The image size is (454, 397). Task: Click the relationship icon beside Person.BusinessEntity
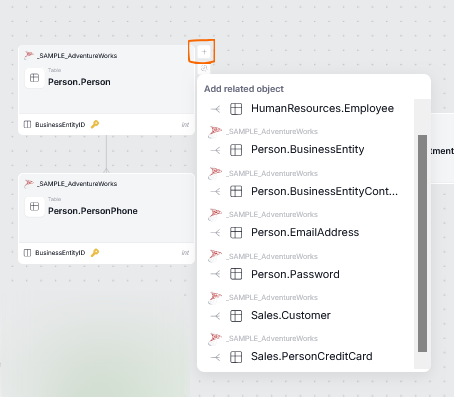coord(216,150)
